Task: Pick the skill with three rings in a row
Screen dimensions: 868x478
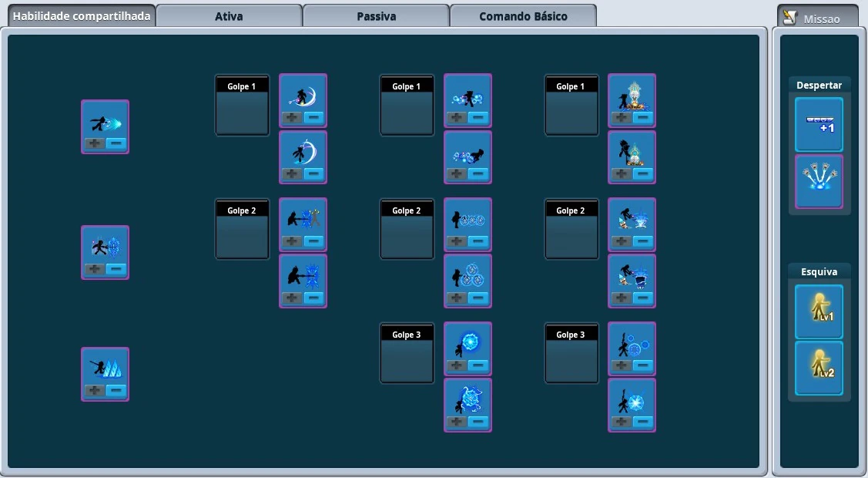Action: (x=468, y=220)
